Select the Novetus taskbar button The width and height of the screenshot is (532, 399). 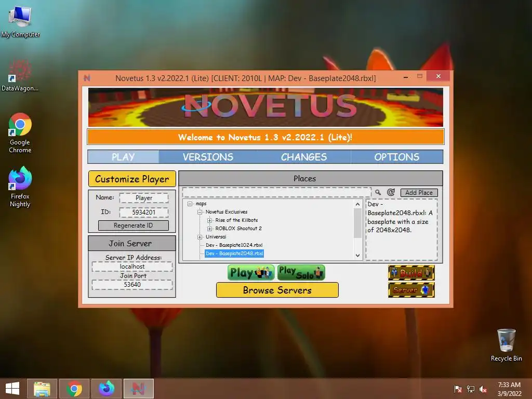[139, 389]
